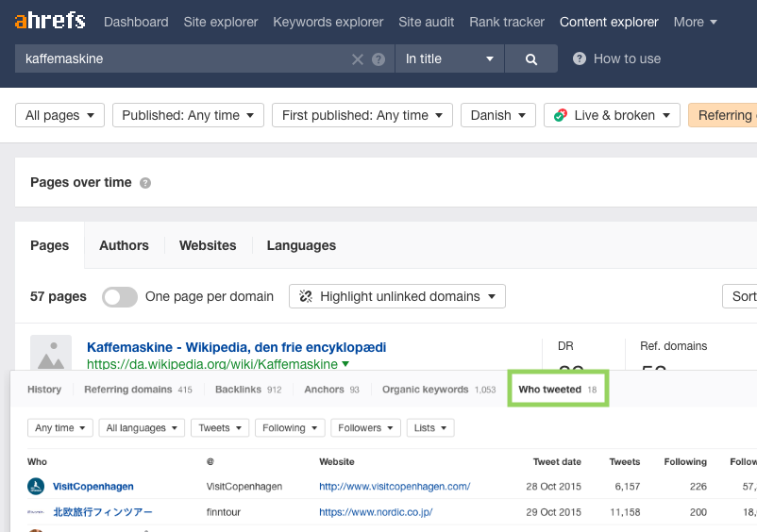The image size is (757, 532).
Task: Open Organic keywords 1,053 tab
Action: pyautogui.click(x=439, y=390)
